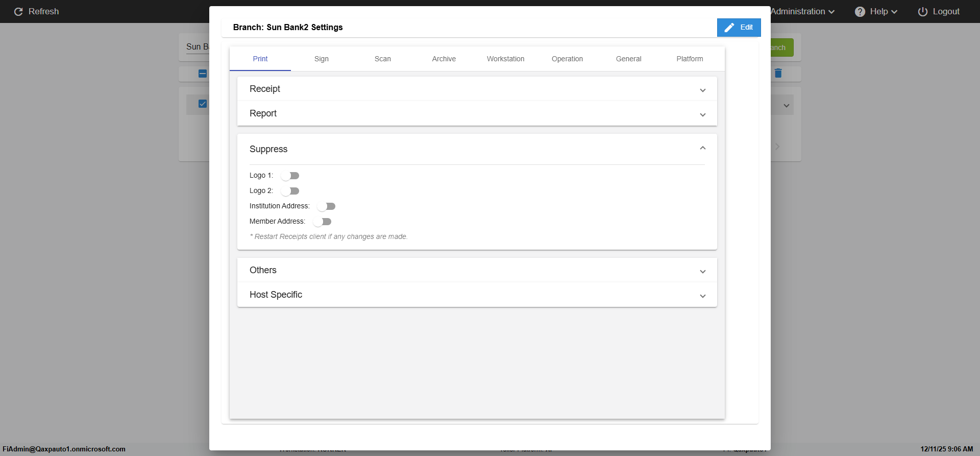Check the blue row checkbox
The width and height of the screenshot is (980, 456).
[x=203, y=104]
